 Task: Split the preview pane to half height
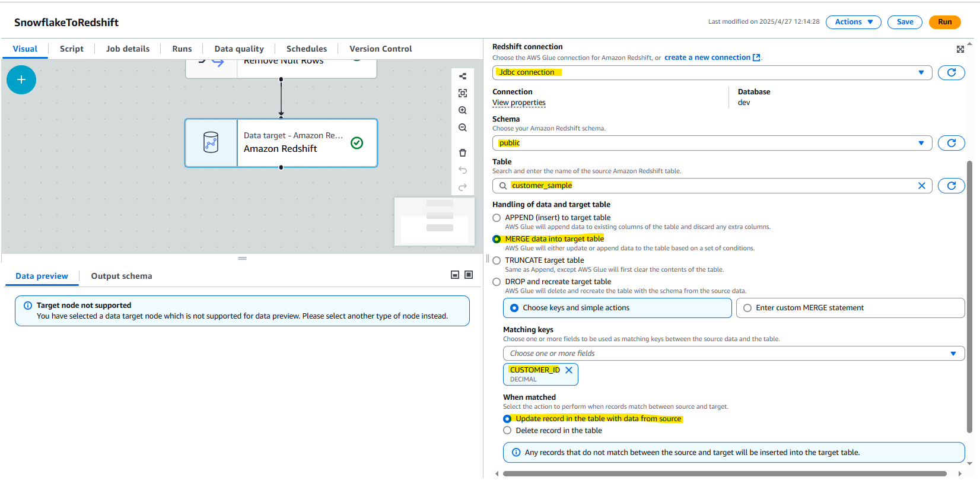[455, 275]
